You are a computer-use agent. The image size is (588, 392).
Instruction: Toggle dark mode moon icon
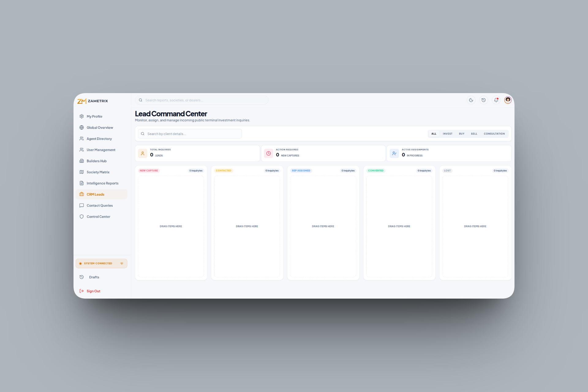(x=471, y=100)
